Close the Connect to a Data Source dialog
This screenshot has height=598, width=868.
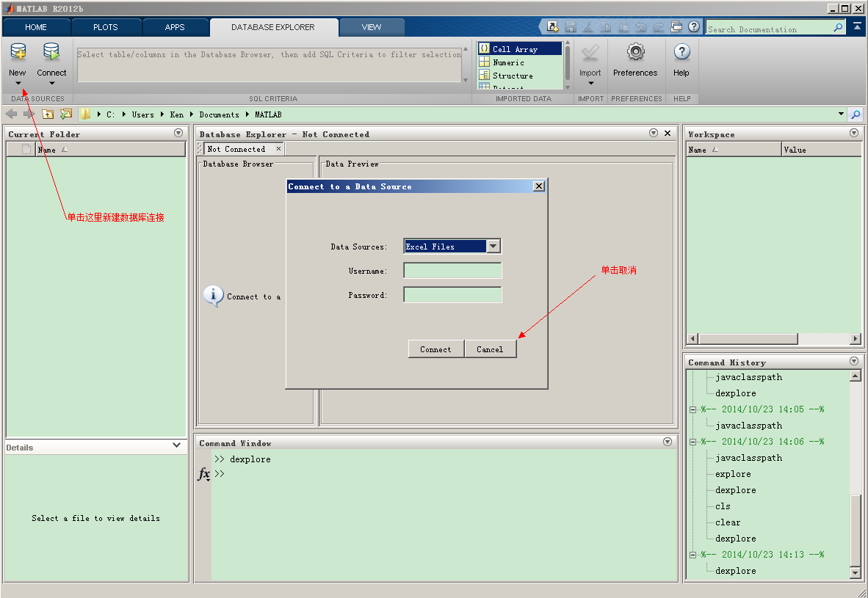click(538, 186)
